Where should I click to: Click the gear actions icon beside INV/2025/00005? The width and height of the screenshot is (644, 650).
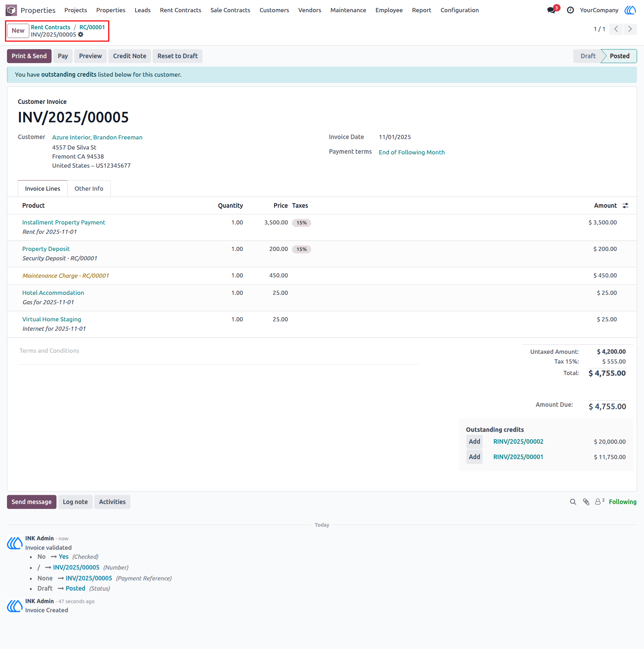(81, 35)
